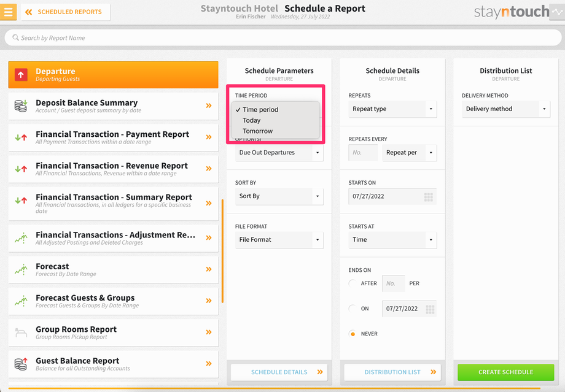Select the Ends On date radio button
565x392 pixels.
coord(353,309)
